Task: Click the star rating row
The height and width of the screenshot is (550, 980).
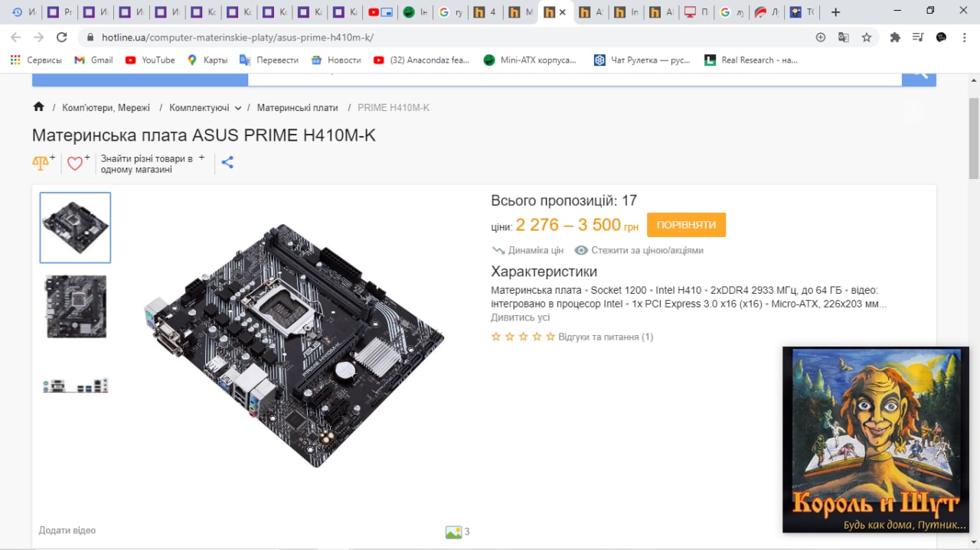Action: point(523,337)
